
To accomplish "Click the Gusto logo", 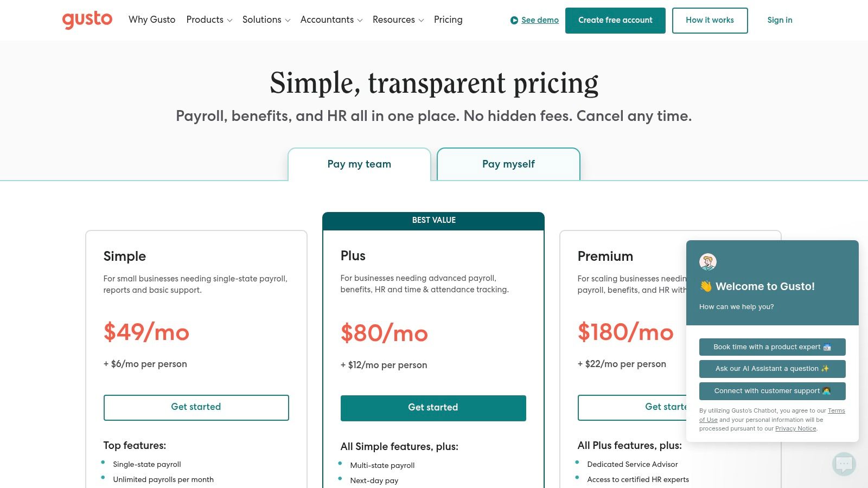I will coord(87,20).
